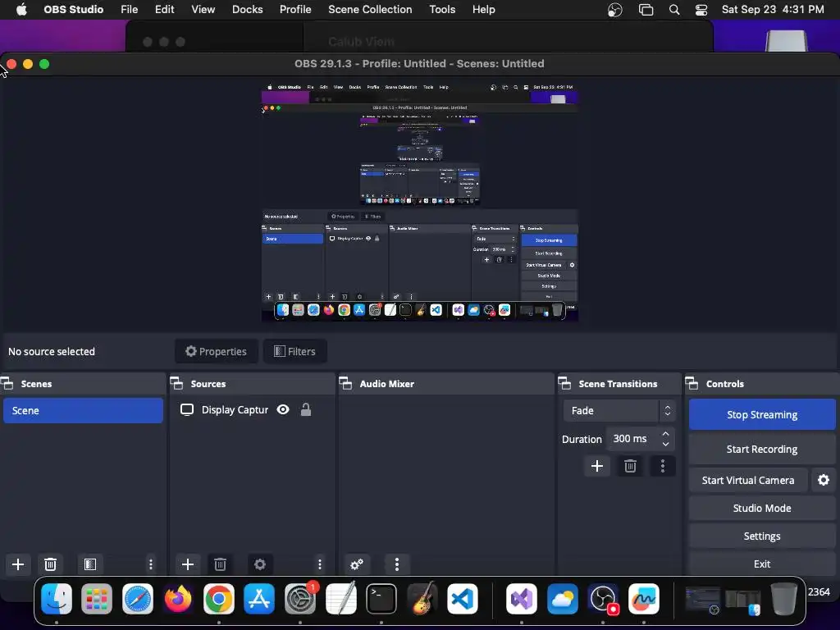Open Finder from the Dock
The image size is (840, 630).
(x=57, y=599)
